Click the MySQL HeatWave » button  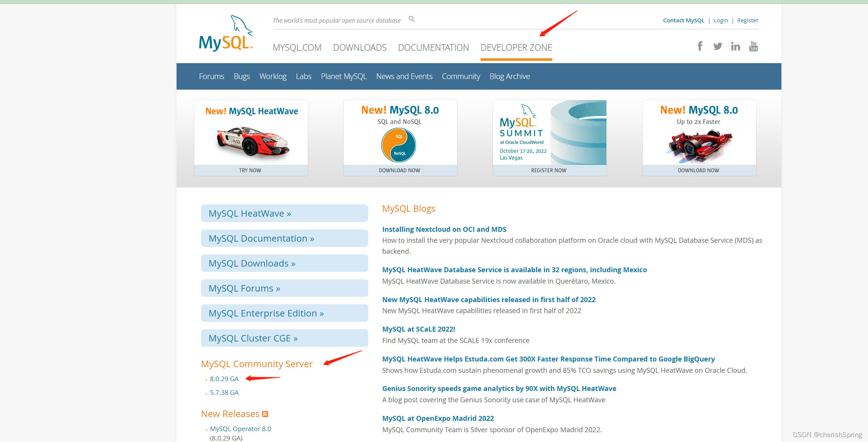coord(285,213)
